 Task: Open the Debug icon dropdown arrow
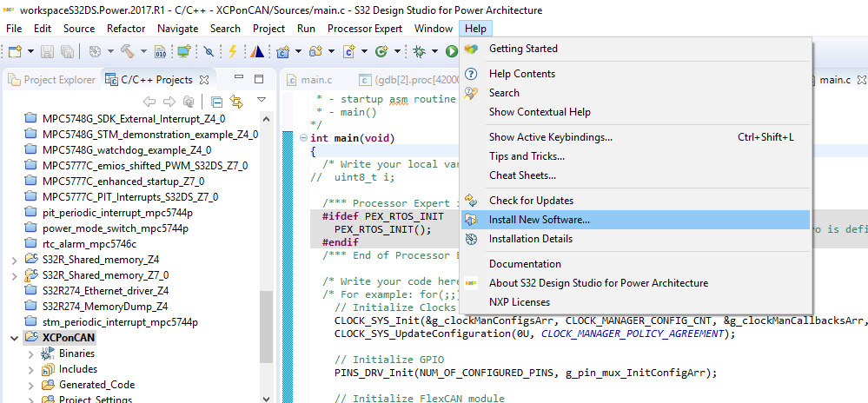point(434,51)
